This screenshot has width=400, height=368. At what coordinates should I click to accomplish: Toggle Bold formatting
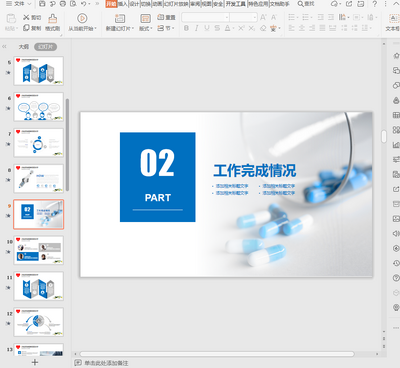pyautogui.click(x=186, y=28)
